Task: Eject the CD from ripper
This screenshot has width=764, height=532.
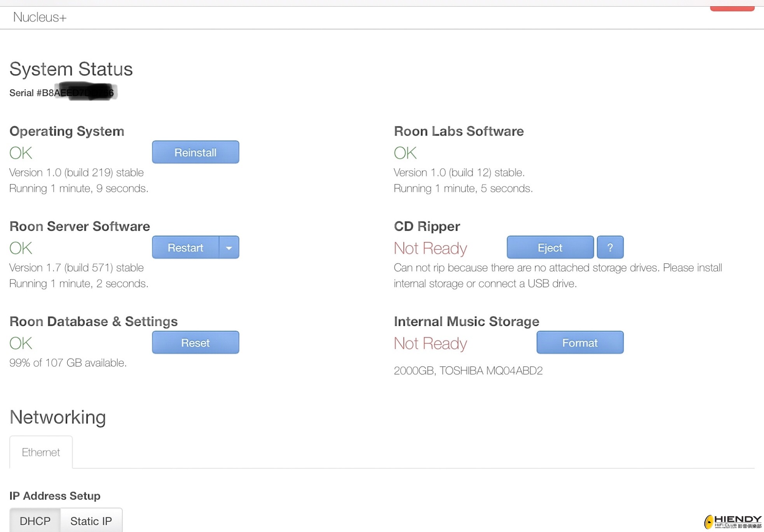Action: (550, 247)
